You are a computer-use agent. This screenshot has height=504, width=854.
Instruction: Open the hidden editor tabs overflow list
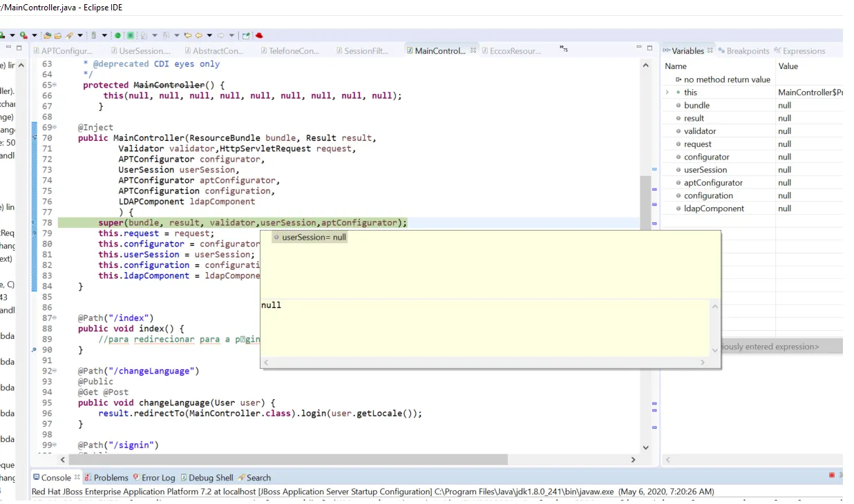click(564, 49)
